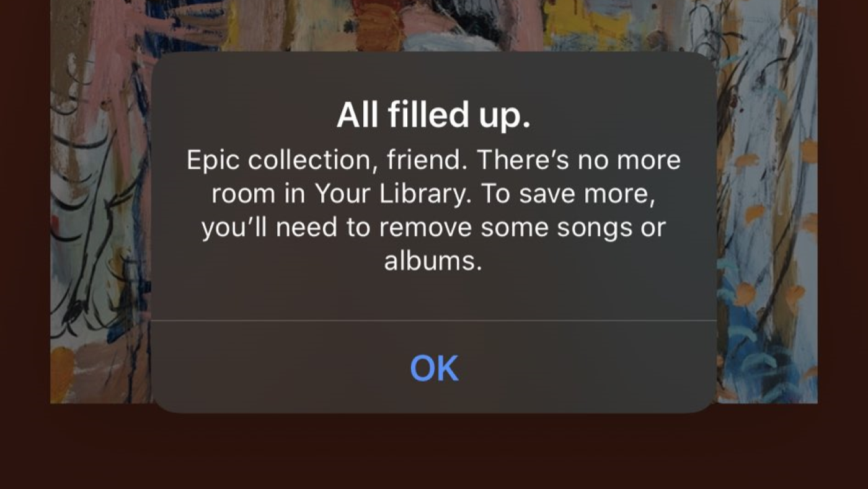Tap album artwork above the alert
This screenshot has width=868, height=489.
434,25
